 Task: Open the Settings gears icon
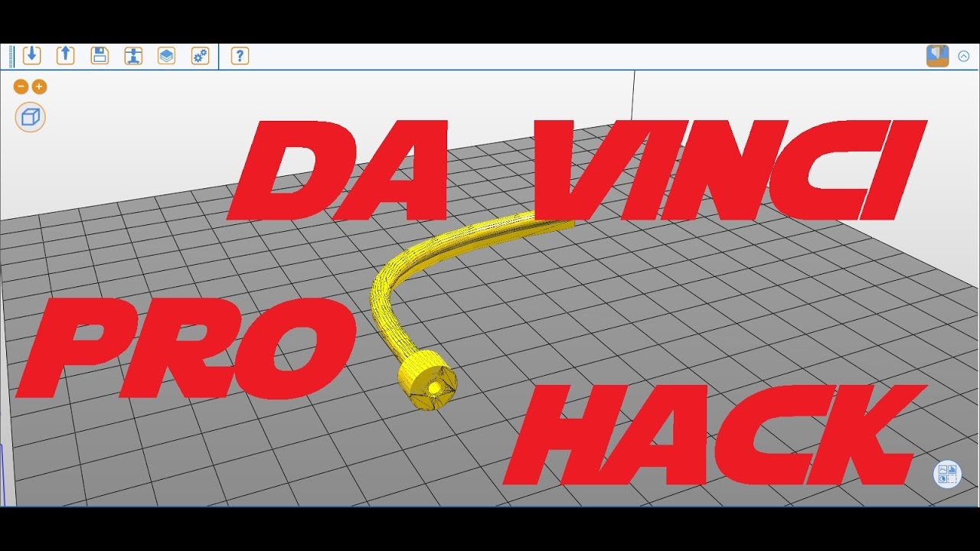coord(200,56)
